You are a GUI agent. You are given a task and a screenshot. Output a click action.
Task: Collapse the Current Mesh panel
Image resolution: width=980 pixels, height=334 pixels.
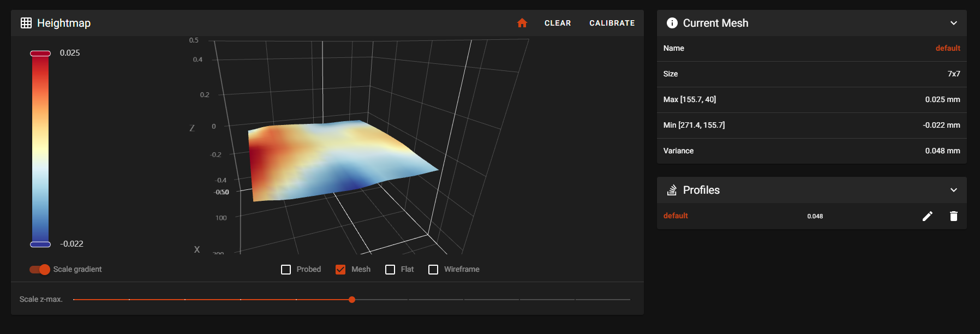[953, 23]
